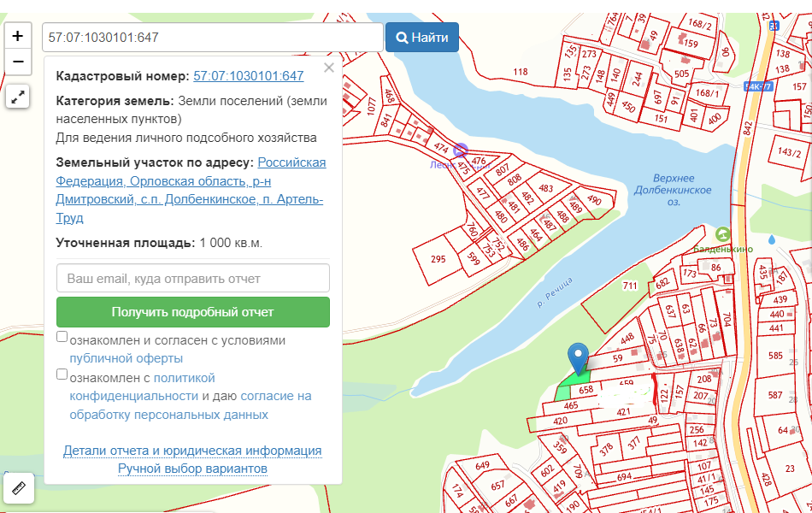Open Ручной выбор вариантов link

click(x=192, y=469)
